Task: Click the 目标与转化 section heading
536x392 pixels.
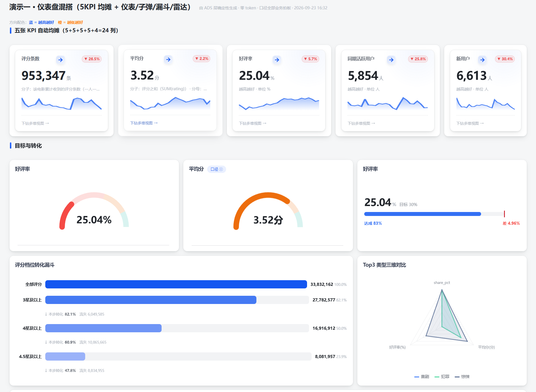Action: [x=28, y=146]
